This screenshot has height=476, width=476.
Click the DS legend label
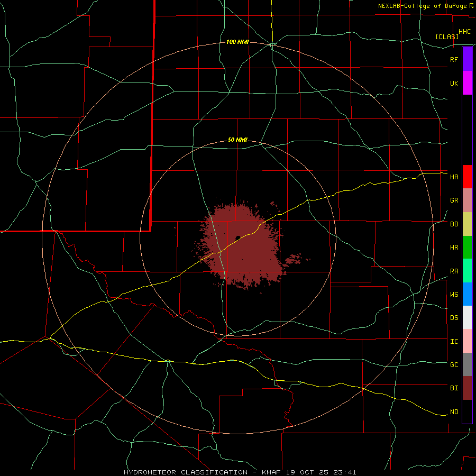pos(454,318)
